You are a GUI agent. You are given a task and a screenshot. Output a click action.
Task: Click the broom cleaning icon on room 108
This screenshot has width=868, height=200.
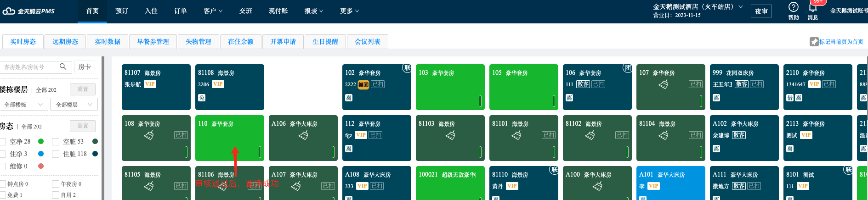coord(149,135)
